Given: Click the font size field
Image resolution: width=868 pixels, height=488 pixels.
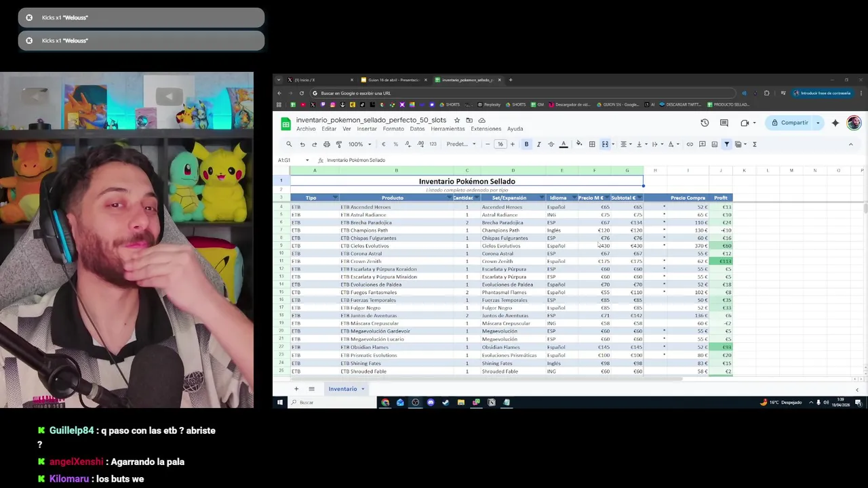Looking at the screenshot, I should pos(500,144).
